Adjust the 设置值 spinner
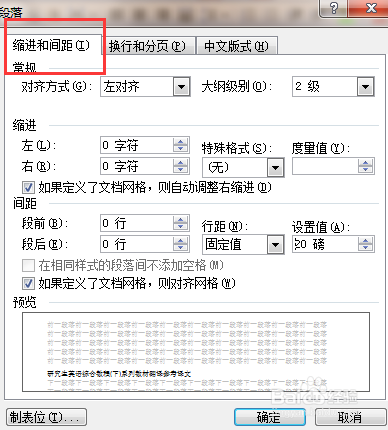 pos(366,244)
